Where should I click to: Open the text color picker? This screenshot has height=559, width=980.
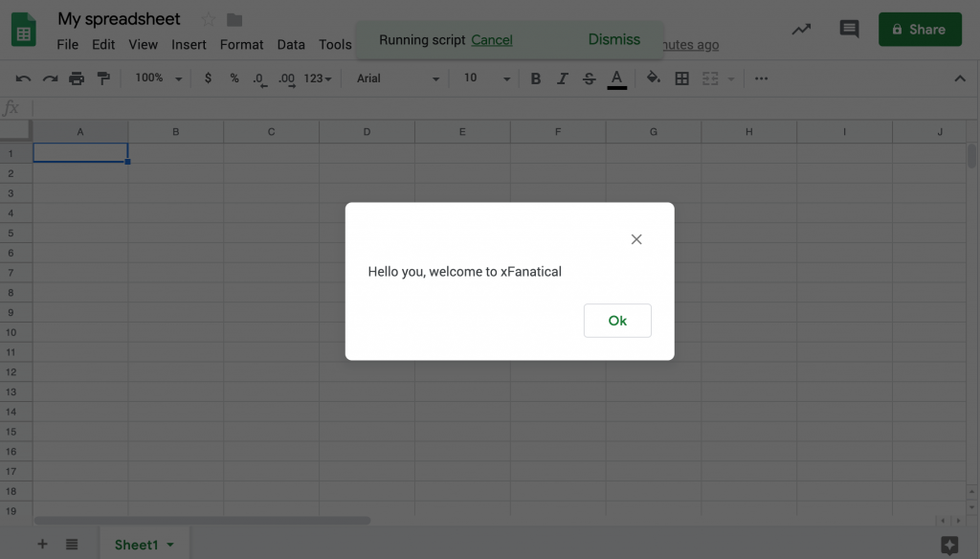[617, 78]
